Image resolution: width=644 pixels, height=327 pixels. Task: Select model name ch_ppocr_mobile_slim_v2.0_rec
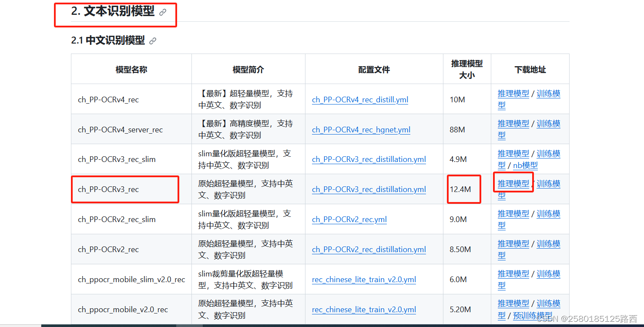pos(131,280)
